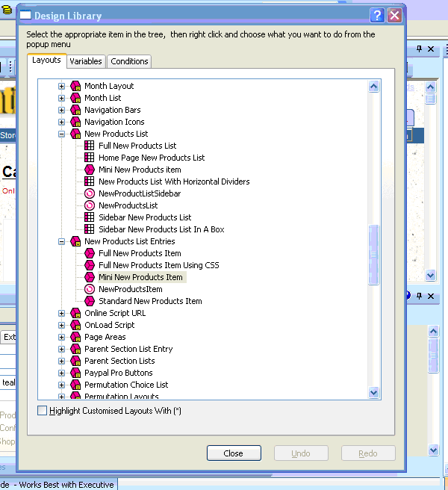Click the hexagon icon beside Mini New Products item
The height and width of the screenshot is (490, 448).
90,170
